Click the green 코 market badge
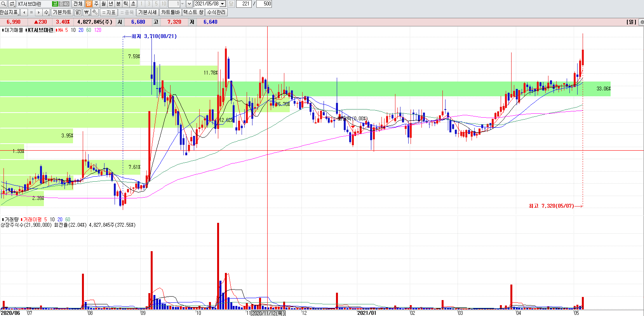 tap(55, 4)
